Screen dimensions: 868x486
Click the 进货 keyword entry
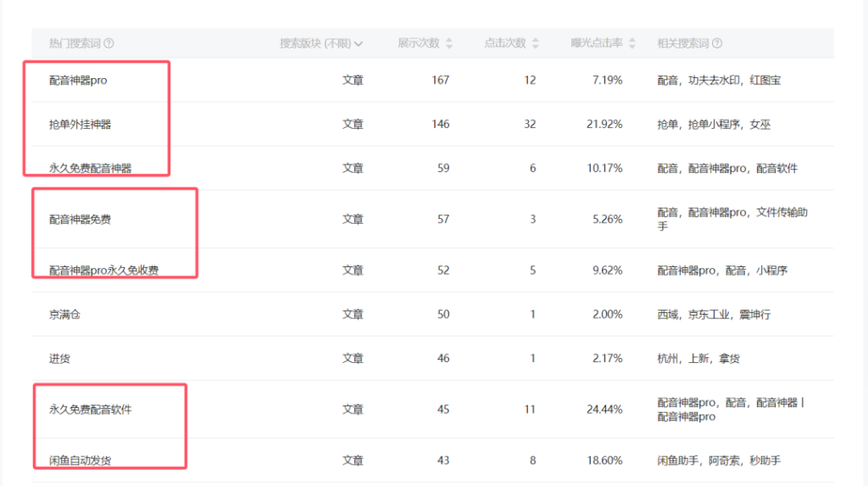[x=59, y=359]
